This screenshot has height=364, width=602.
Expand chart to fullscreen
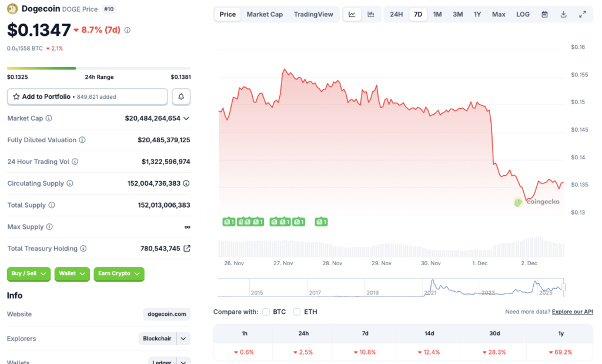click(583, 14)
